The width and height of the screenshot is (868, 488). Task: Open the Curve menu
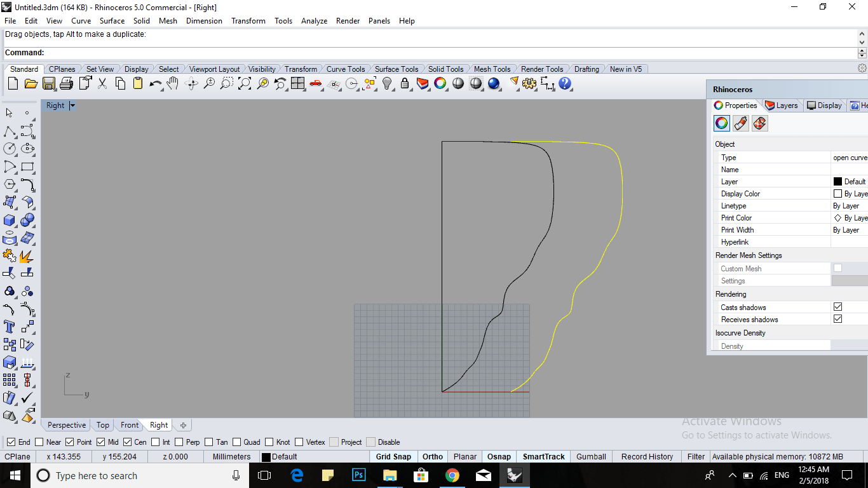81,21
